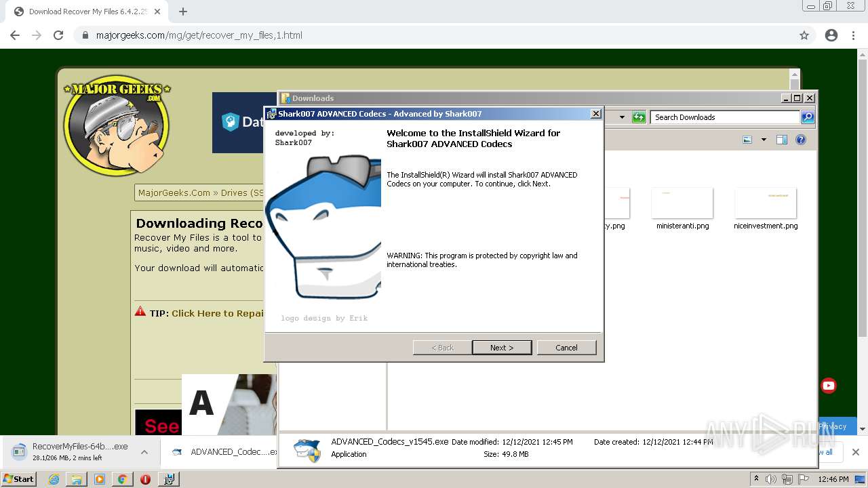
Task: Open Windows Explorer from the taskbar
Action: pos(77,479)
